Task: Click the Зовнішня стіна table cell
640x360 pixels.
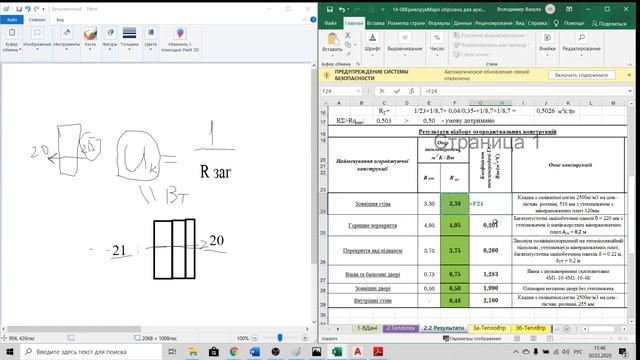Action: tap(373, 204)
